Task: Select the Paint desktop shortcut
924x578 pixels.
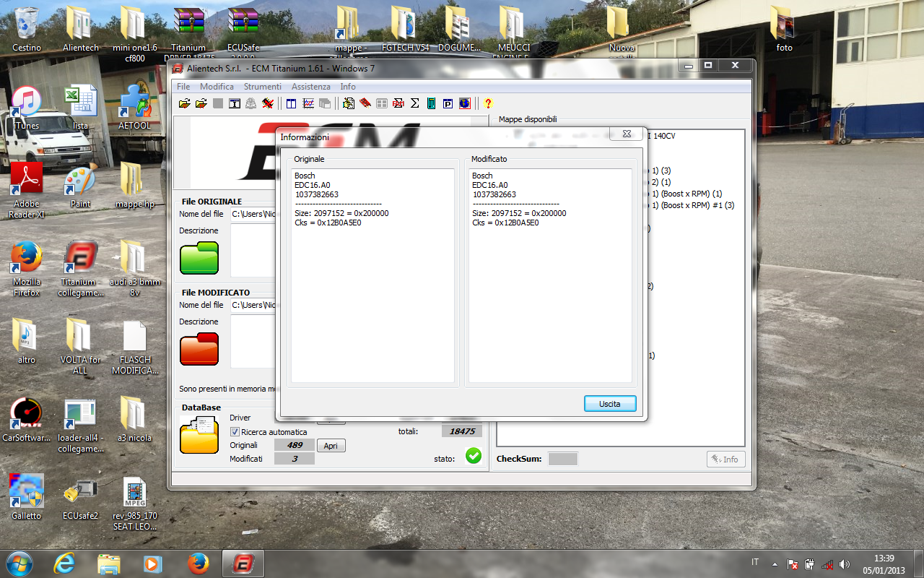Action: coord(81,186)
